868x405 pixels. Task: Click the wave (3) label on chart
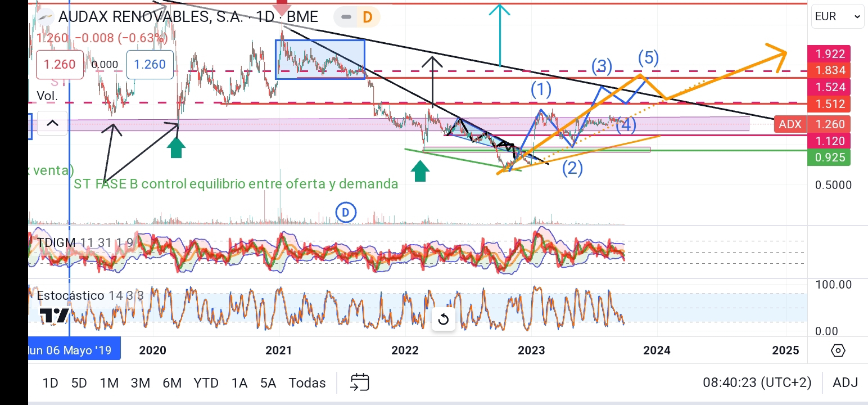(x=602, y=66)
